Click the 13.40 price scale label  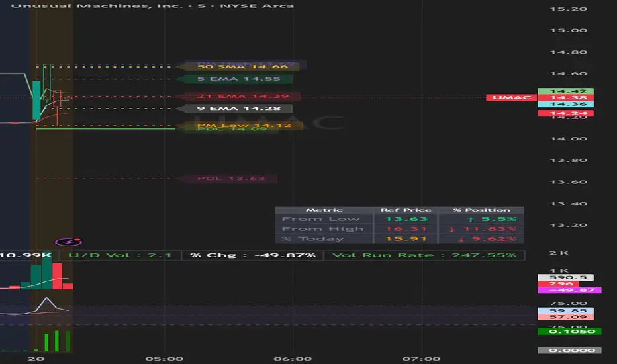pos(569,203)
